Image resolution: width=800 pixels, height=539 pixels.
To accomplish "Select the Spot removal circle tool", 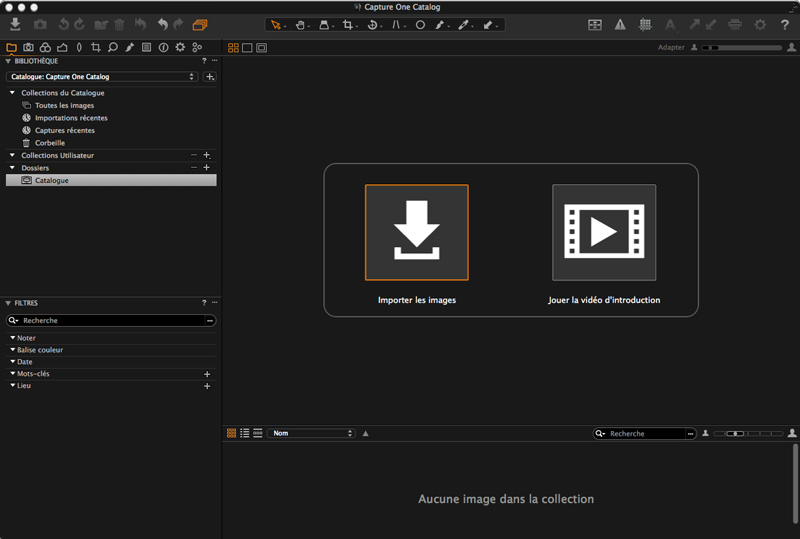I will (420, 24).
